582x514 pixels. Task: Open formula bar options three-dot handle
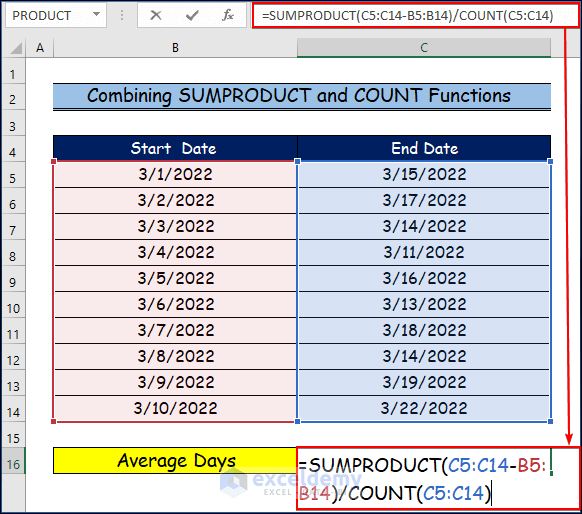pos(122,15)
